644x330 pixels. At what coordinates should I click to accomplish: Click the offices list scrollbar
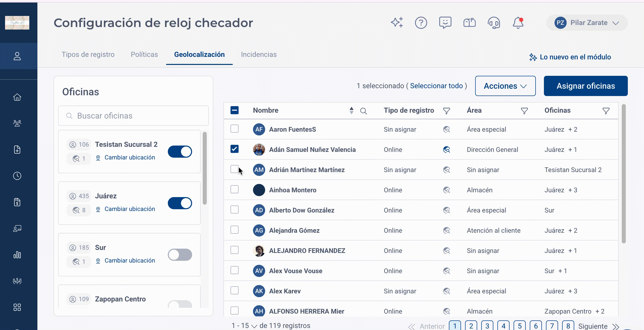pos(205,168)
